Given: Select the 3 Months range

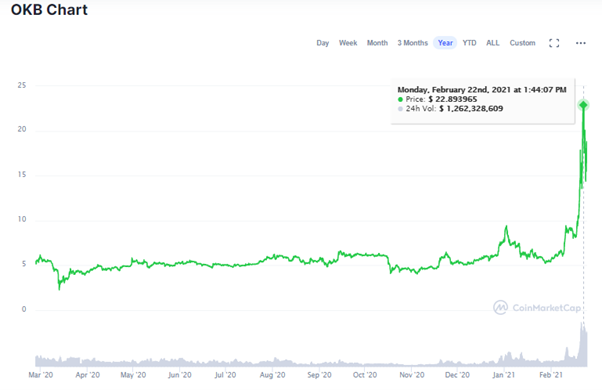Looking at the screenshot, I should (x=412, y=43).
